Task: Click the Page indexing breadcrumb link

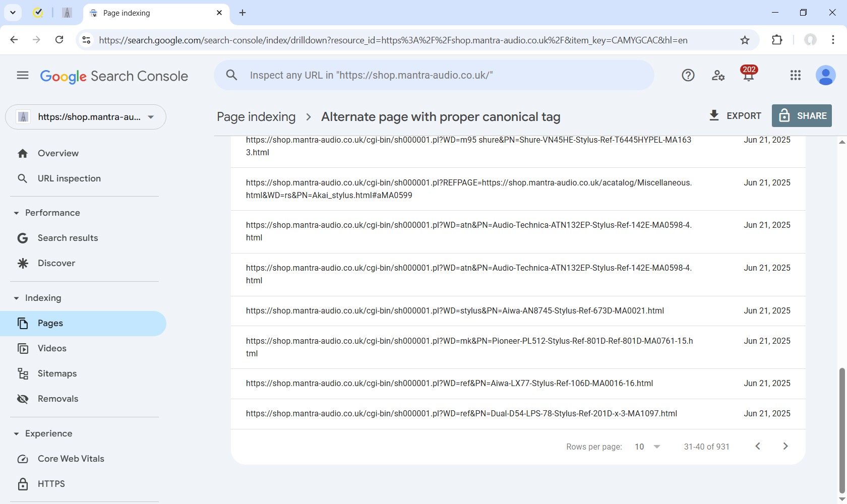Action: [256, 117]
